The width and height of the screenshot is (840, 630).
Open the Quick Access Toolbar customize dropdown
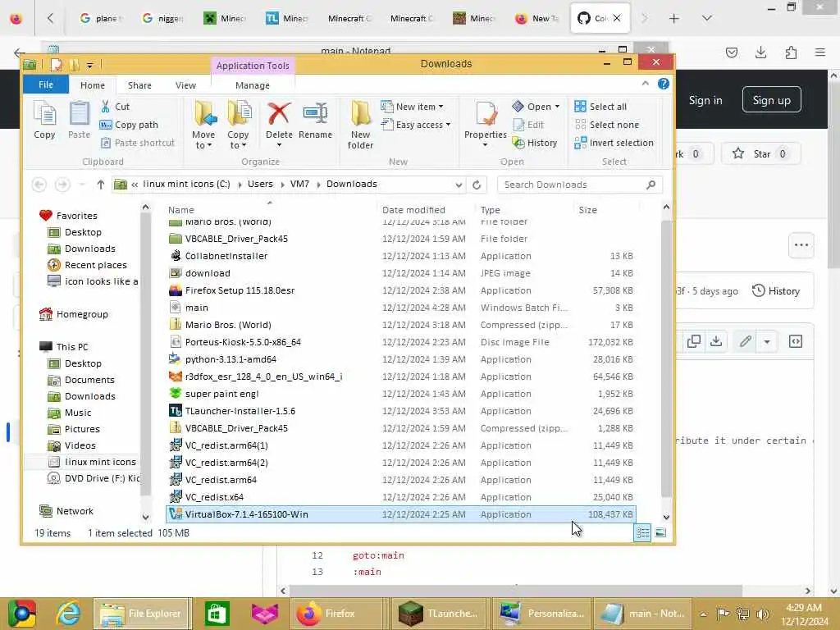coord(90,66)
